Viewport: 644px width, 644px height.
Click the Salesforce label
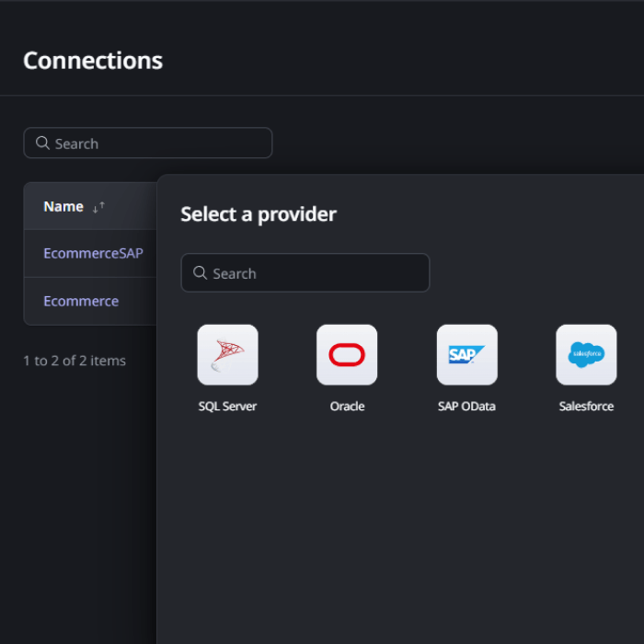pos(586,407)
